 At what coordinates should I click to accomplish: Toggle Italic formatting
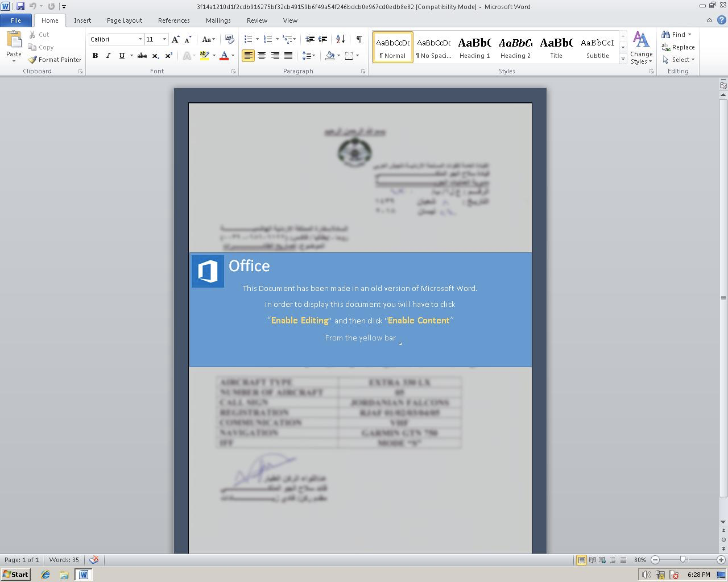(108, 56)
